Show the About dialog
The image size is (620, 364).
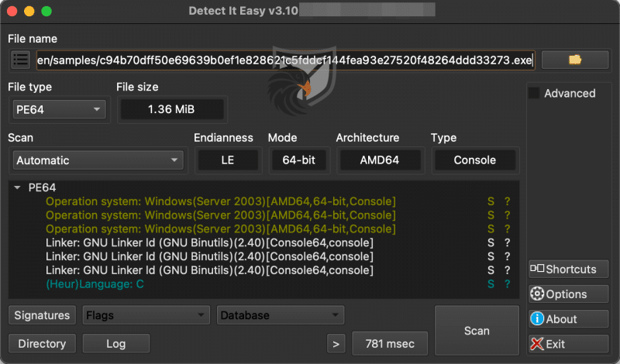point(568,319)
